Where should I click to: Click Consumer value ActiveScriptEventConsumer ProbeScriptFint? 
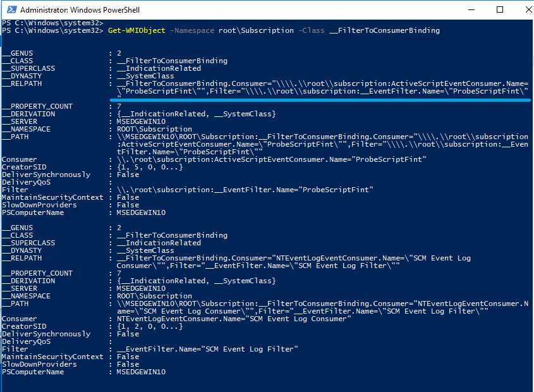[x=272, y=159]
